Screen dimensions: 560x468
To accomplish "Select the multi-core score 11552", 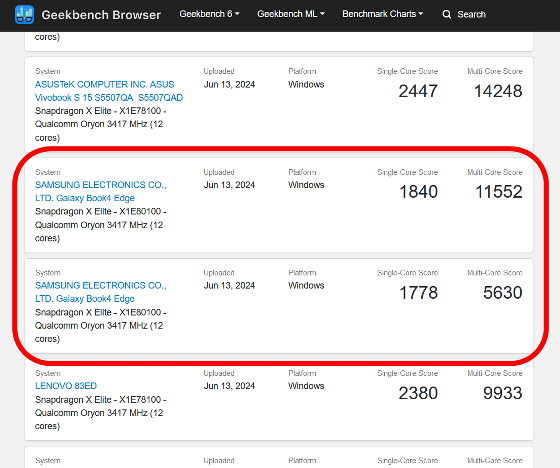I will point(499,191).
